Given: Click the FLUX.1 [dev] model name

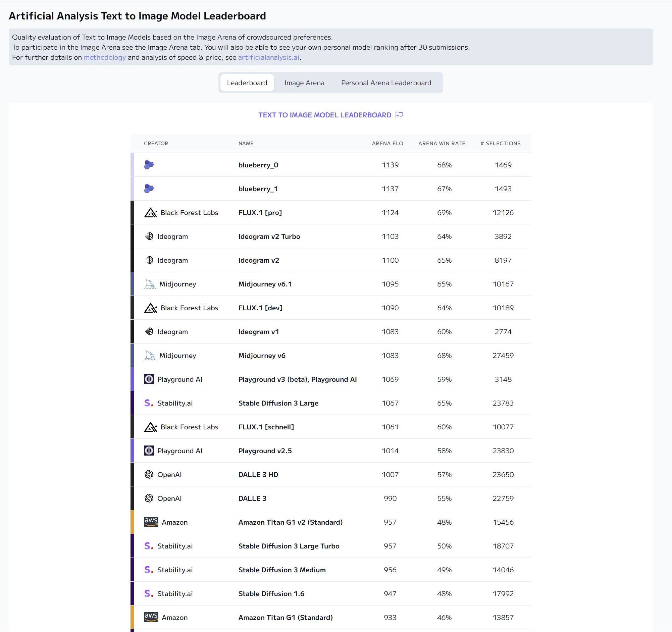Looking at the screenshot, I should [x=260, y=308].
